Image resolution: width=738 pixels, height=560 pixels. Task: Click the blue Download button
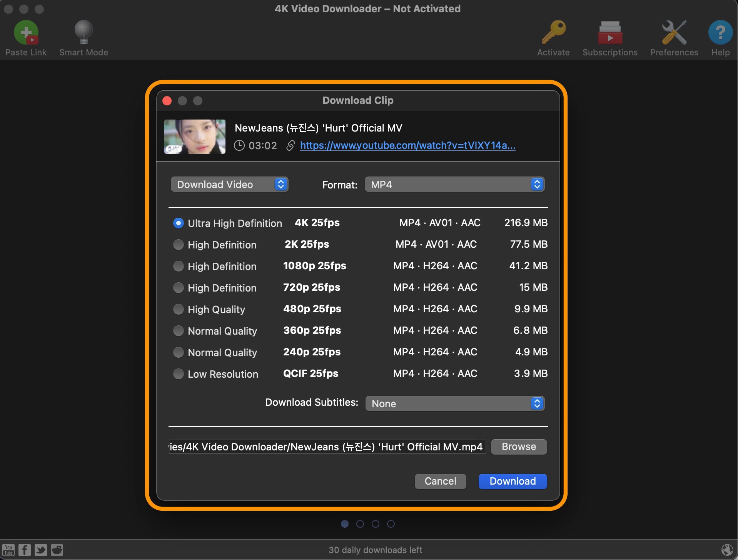pos(513,481)
